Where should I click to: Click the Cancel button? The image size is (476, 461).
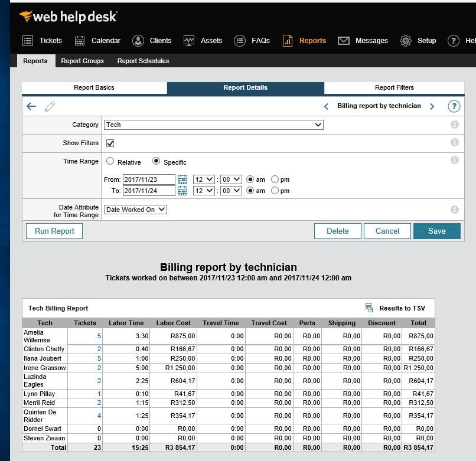tap(387, 231)
